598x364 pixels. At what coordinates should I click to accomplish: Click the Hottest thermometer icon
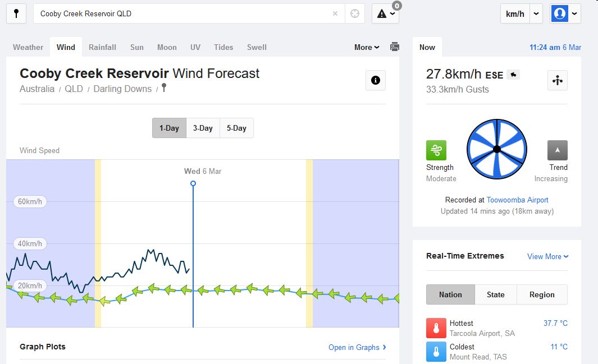[x=436, y=328]
